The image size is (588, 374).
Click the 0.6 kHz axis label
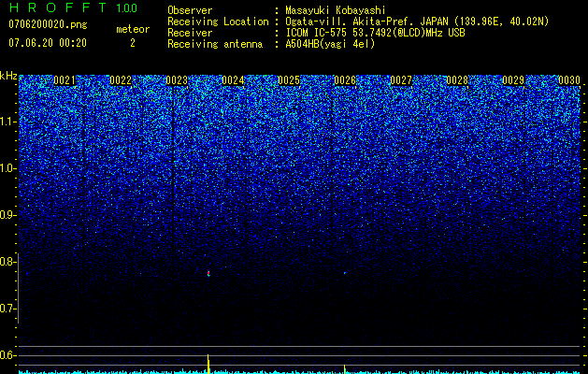pos(7,355)
